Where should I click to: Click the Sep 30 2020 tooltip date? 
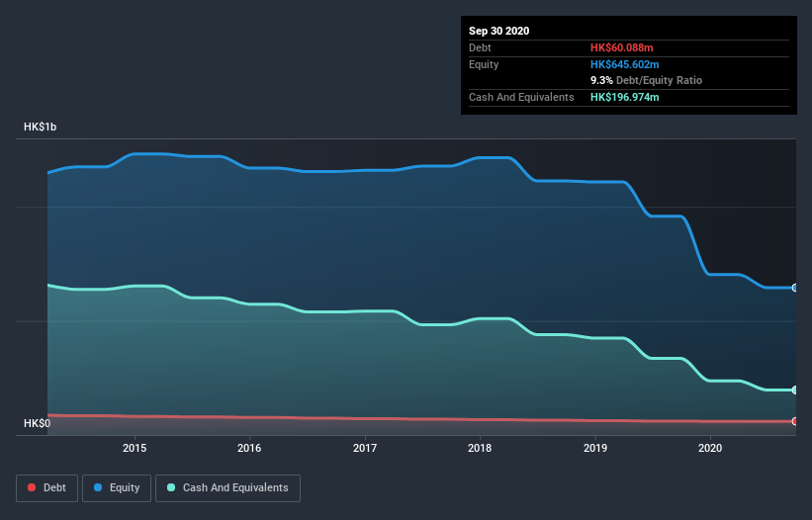pyautogui.click(x=498, y=31)
